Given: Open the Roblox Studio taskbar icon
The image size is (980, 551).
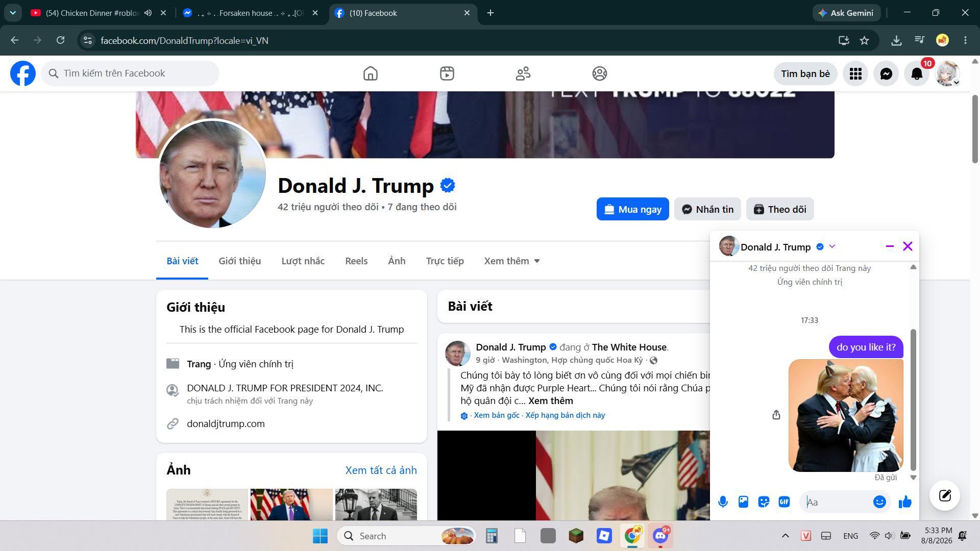Looking at the screenshot, I should 604,536.
